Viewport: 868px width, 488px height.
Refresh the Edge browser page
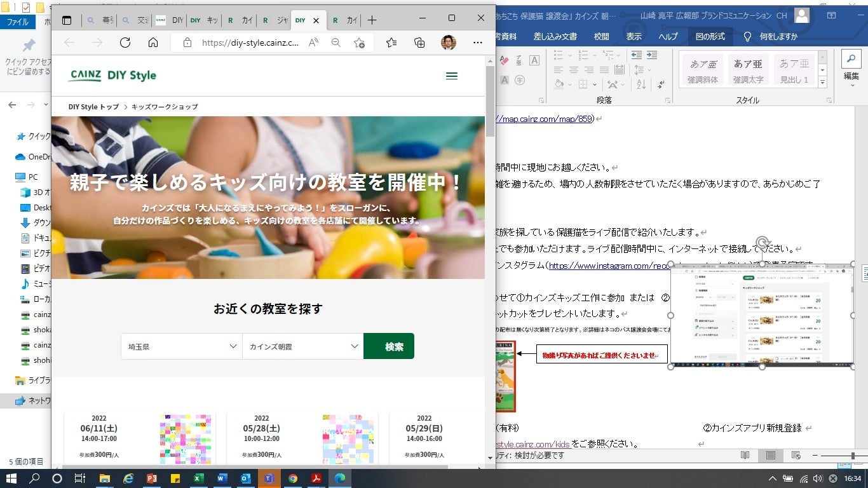click(125, 43)
